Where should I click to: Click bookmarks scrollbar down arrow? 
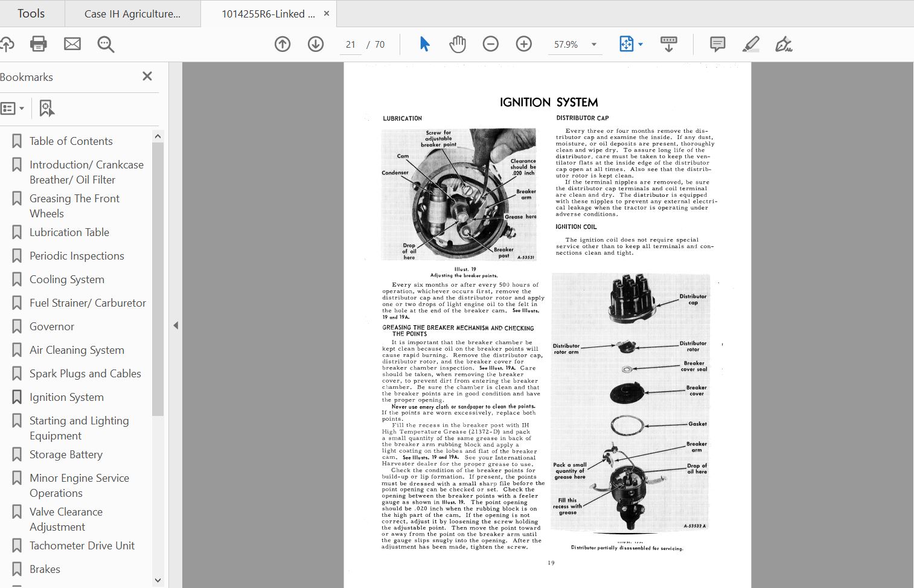(158, 580)
